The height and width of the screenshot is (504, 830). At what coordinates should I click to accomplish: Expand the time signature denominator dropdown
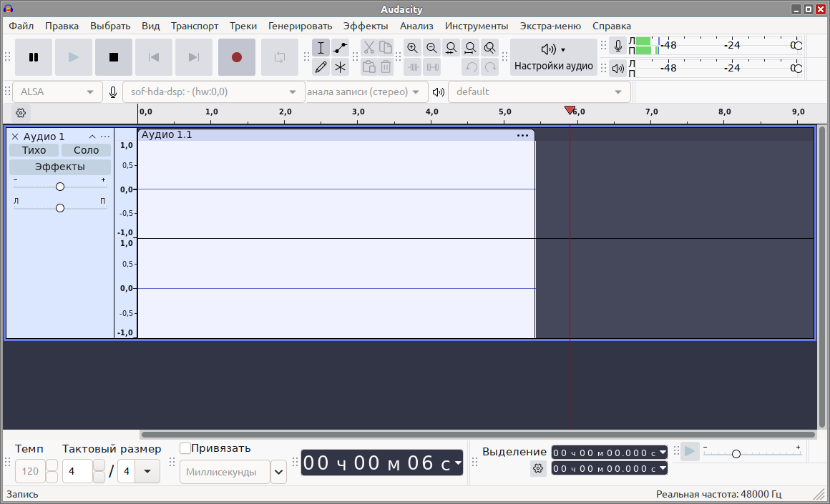(147, 471)
